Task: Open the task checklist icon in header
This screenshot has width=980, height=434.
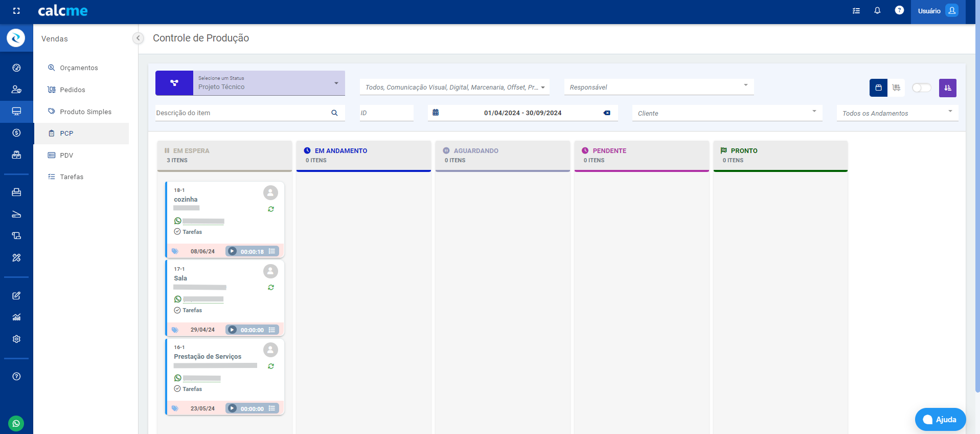Action: (856, 11)
